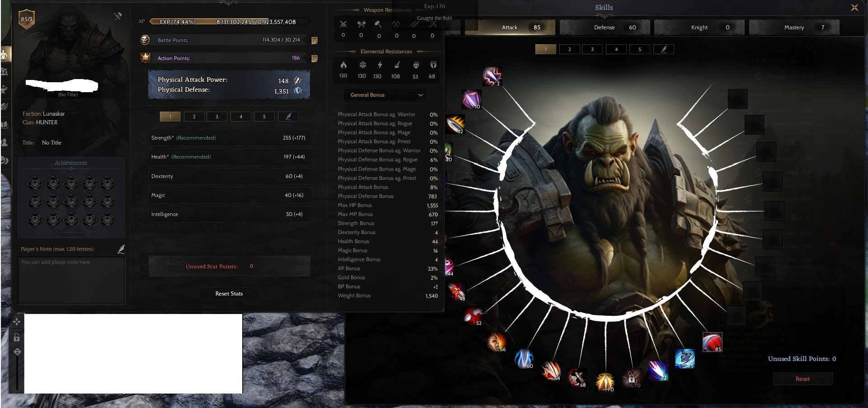This screenshot has height=408, width=868.
Task: Select skill preset 3 in Skills window
Action: [x=592, y=49]
